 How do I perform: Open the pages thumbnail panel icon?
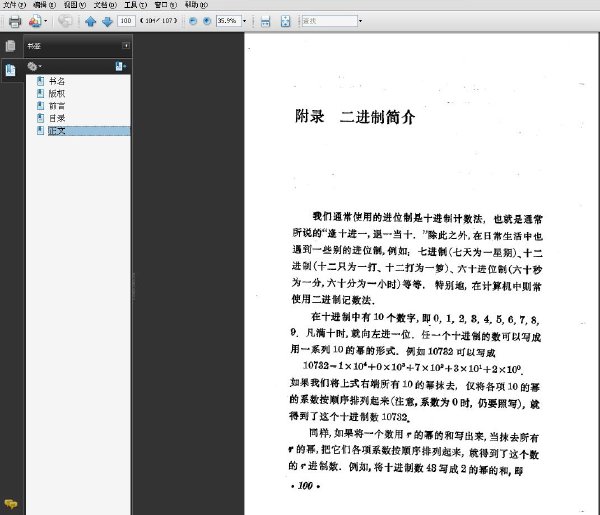point(10,46)
